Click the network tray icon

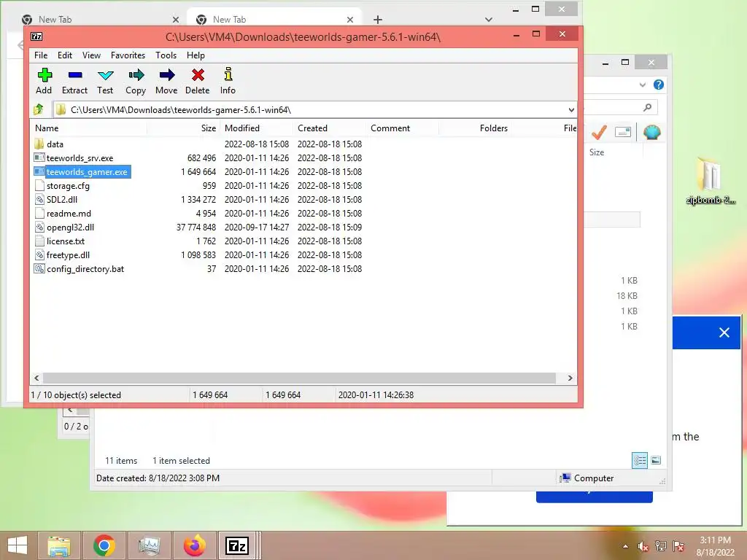click(x=661, y=546)
